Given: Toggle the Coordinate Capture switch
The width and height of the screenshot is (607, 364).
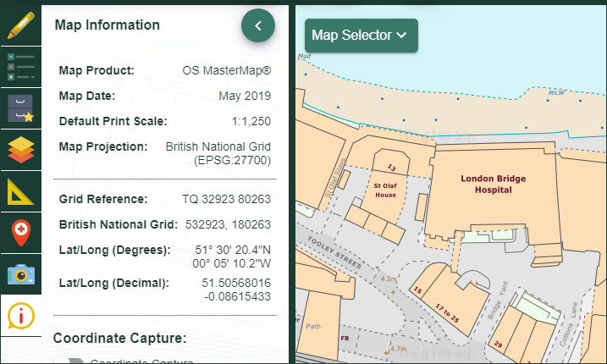Looking at the screenshot, I should (78, 361).
